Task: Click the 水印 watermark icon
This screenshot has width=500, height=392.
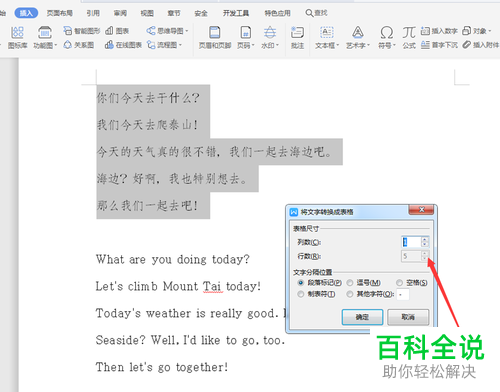Action: point(270,33)
